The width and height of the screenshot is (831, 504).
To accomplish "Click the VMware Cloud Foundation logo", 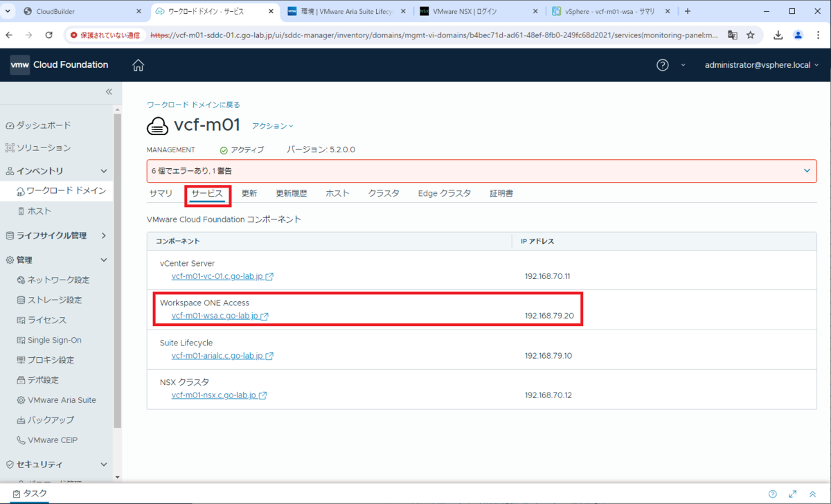I will [x=60, y=65].
